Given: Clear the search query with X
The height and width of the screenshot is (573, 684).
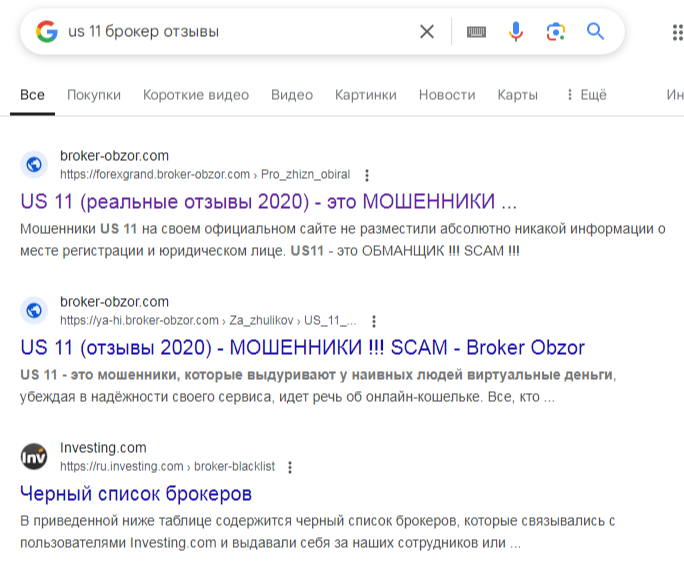Looking at the screenshot, I should [x=427, y=32].
